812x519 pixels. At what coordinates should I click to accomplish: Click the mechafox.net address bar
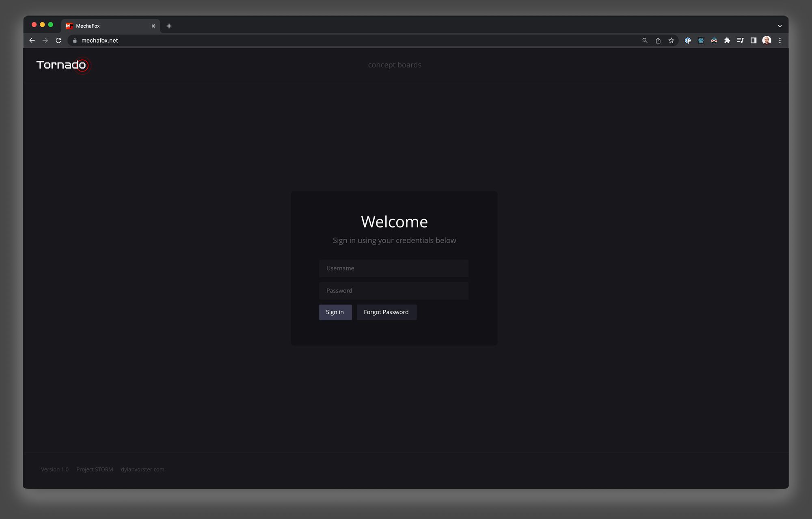coord(99,40)
